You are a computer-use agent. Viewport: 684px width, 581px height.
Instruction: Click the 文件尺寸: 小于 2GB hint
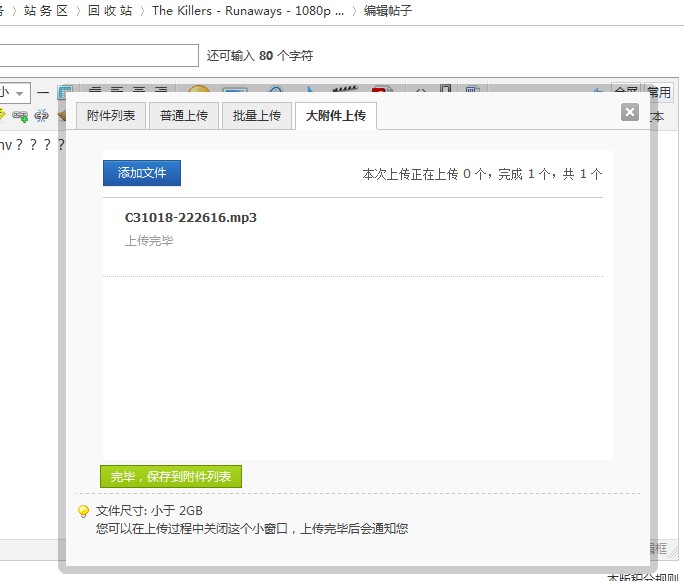coord(149,511)
